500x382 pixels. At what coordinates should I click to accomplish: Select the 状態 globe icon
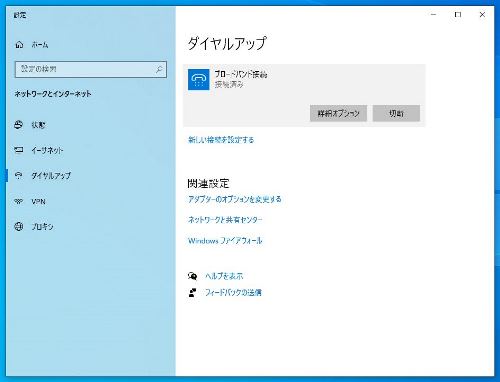19,125
